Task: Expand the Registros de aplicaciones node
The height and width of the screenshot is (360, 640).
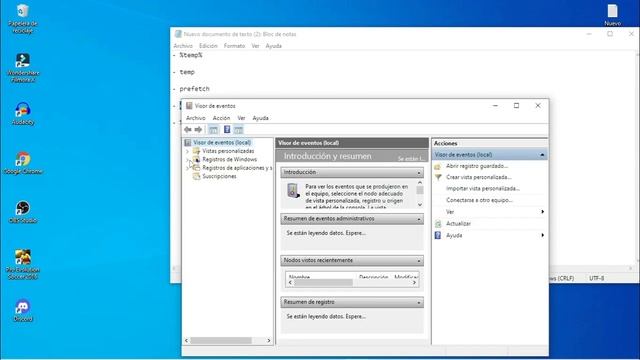Action: click(x=187, y=168)
